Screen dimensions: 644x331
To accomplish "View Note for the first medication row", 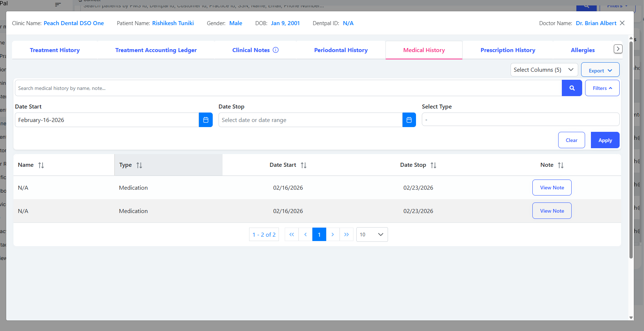I will point(552,188).
